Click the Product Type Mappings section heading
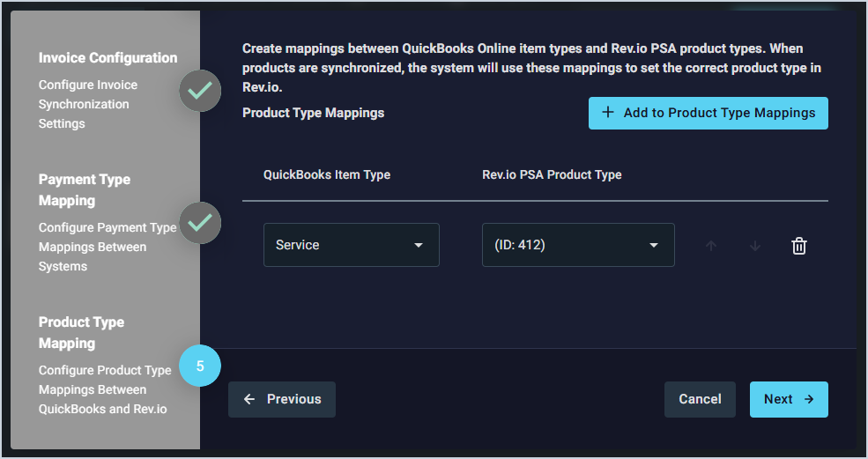Image resolution: width=868 pixels, height=459 pixels. tap(313, 113)
